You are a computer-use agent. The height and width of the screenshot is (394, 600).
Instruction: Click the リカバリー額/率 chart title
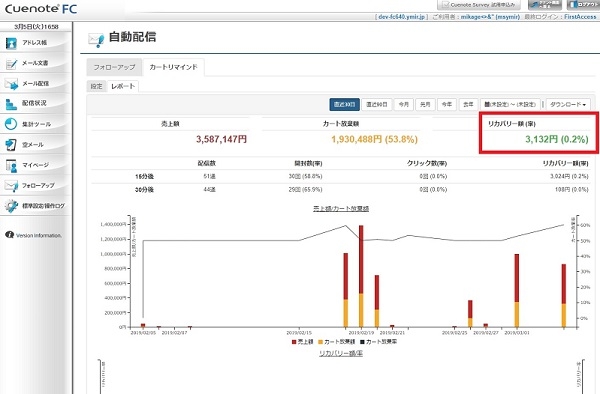(x=341, y=353)
